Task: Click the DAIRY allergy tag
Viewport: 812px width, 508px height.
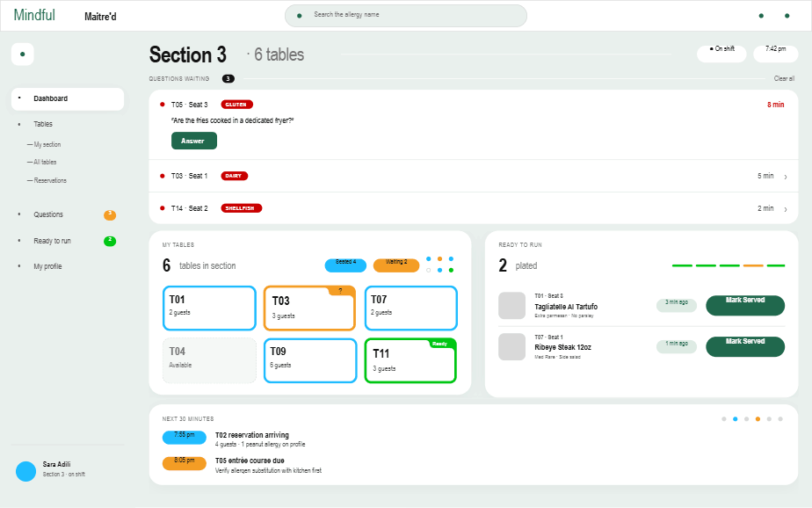Action: point(234,176)
